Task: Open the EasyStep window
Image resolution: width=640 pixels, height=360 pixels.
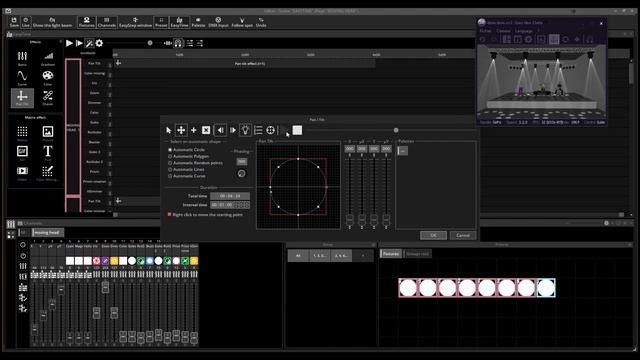Action: coord(136,22)
